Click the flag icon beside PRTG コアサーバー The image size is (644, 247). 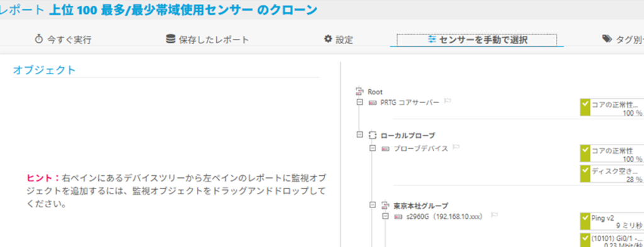coord(448,101)
